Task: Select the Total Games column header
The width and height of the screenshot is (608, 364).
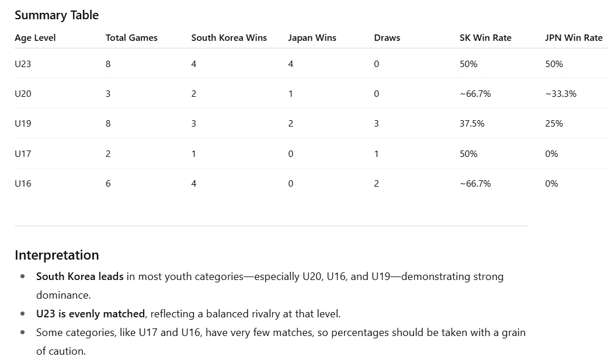Action: click(x=131, y=38)
